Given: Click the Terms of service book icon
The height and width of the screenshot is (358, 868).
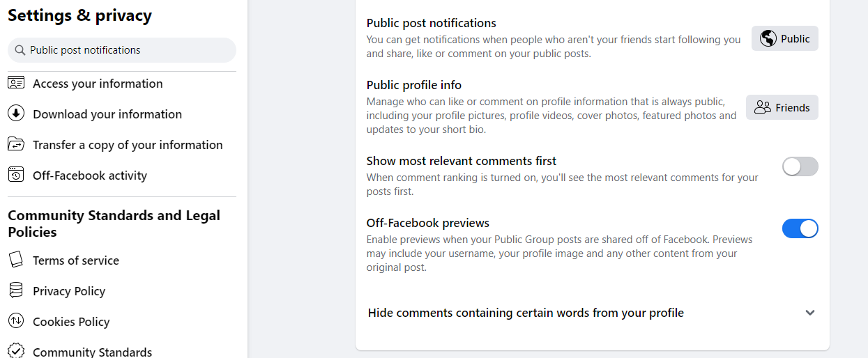Looking at the screenshot, I should tap(16, 260).
